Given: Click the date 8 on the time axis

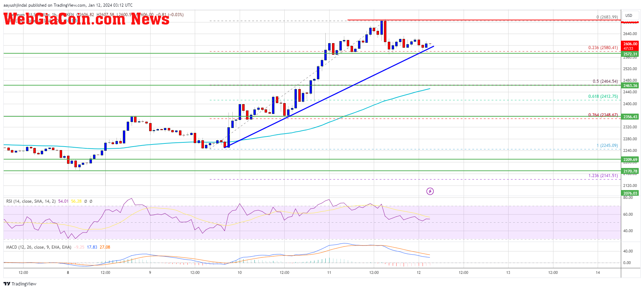Looking at the screenshot, I should [68, 272].
